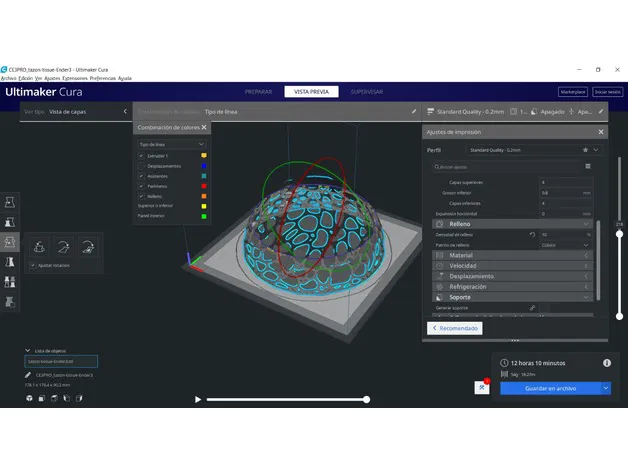Screen dimensions: 628x472
Task: Click the Recomendado button
Action: [455, 328]
